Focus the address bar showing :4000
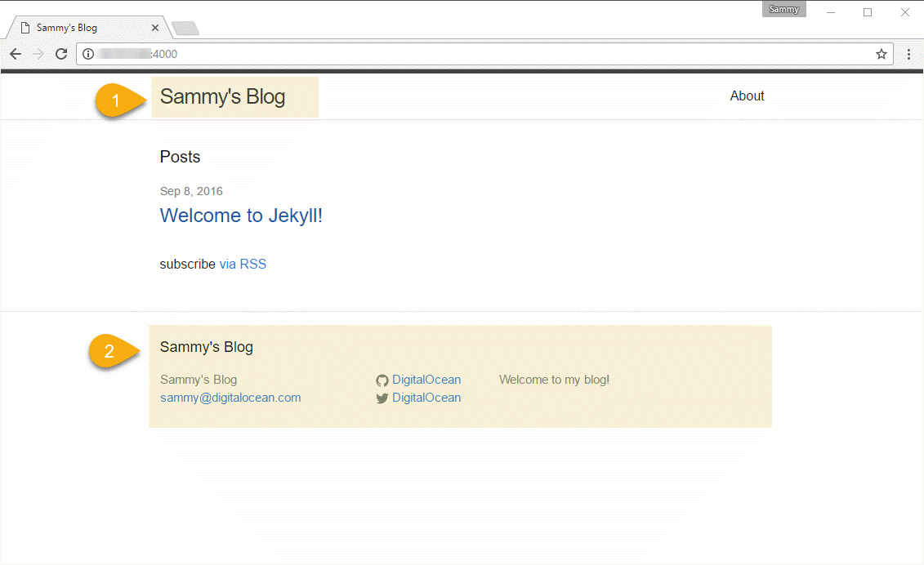The height and width of the screenshot is (565, 924). coord(483,54)
